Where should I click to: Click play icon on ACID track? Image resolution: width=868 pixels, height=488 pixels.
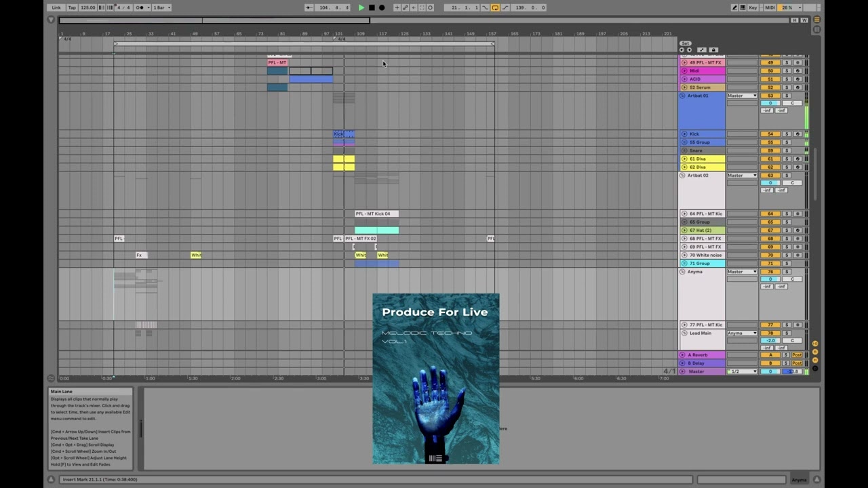tap(684, 79)
